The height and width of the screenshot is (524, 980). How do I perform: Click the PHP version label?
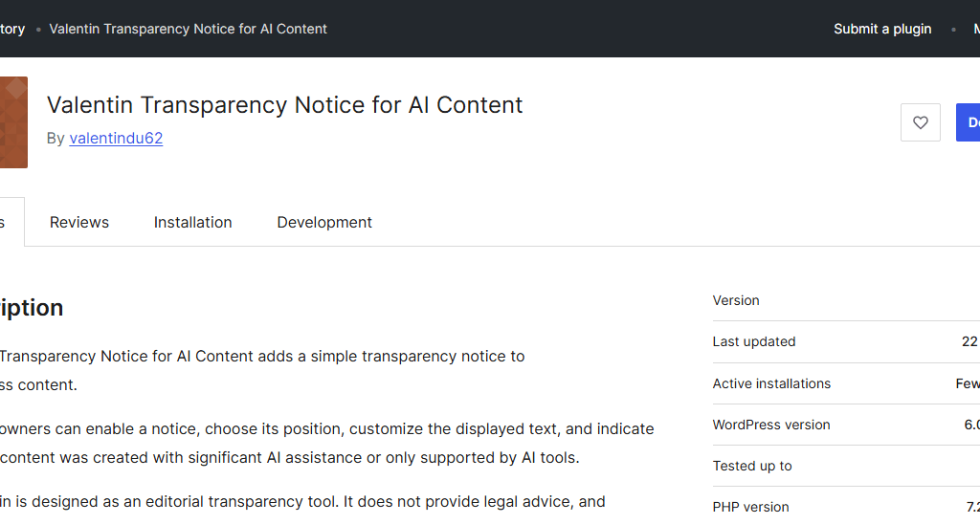[750, 507]
